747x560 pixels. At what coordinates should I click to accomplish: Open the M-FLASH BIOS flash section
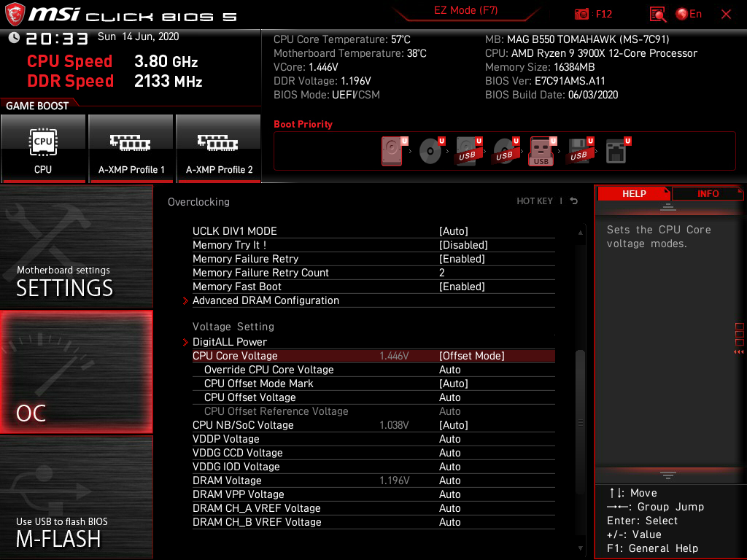point(76,497)
